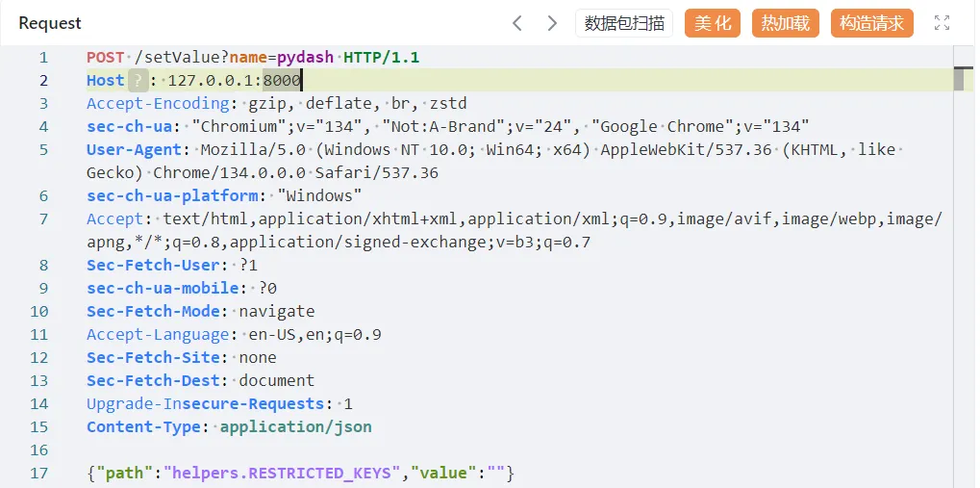Click the Accept-Language header name
Image resolution: width=980 pixels, height=488 pixels.
click(158, 335)
